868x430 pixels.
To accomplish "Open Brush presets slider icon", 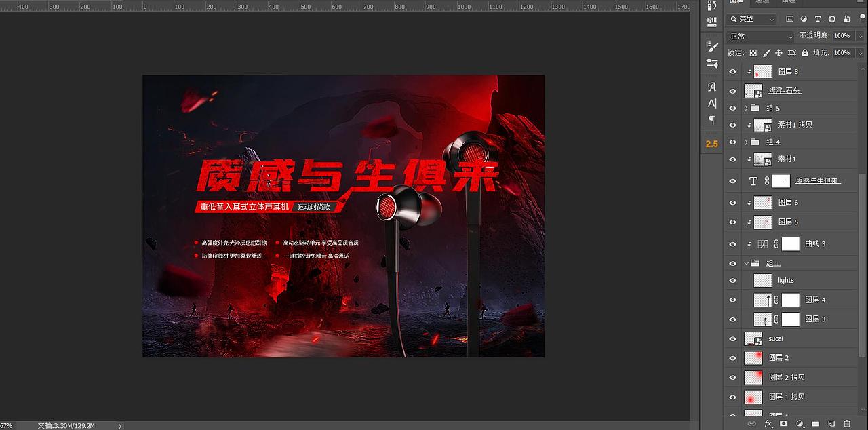I will click(x=711, y=63).
